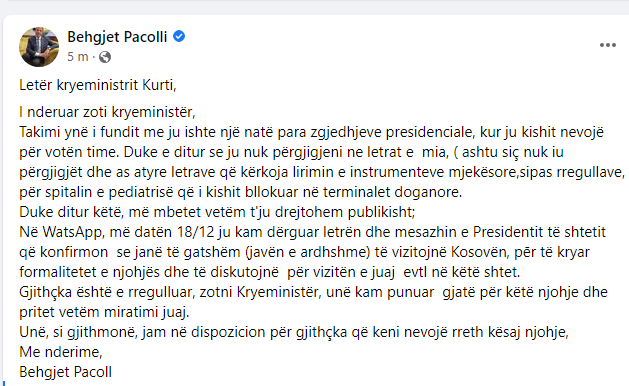Open the post's 5 m timestamp link
This screenshot has width=629, height=386.
tap(77, 57)
